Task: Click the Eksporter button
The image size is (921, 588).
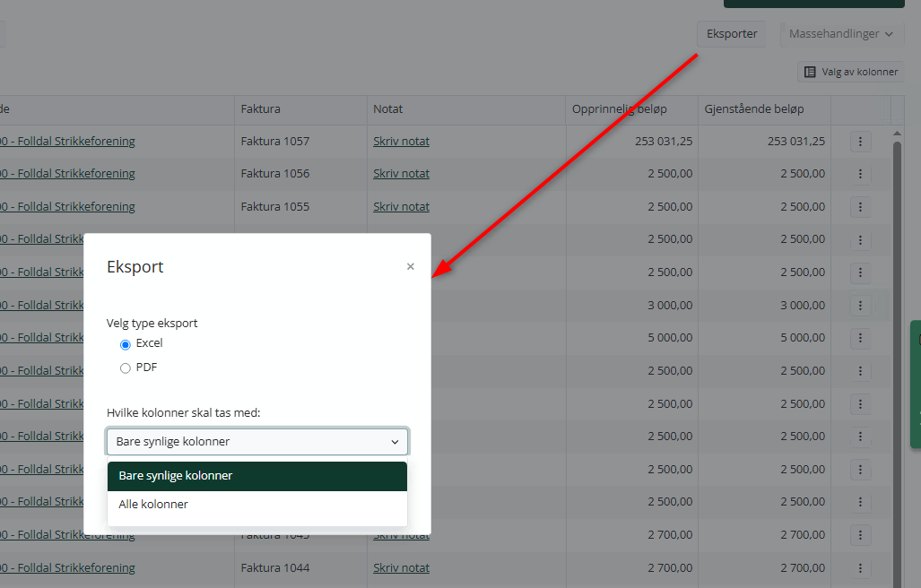Action: coord(732,34)
